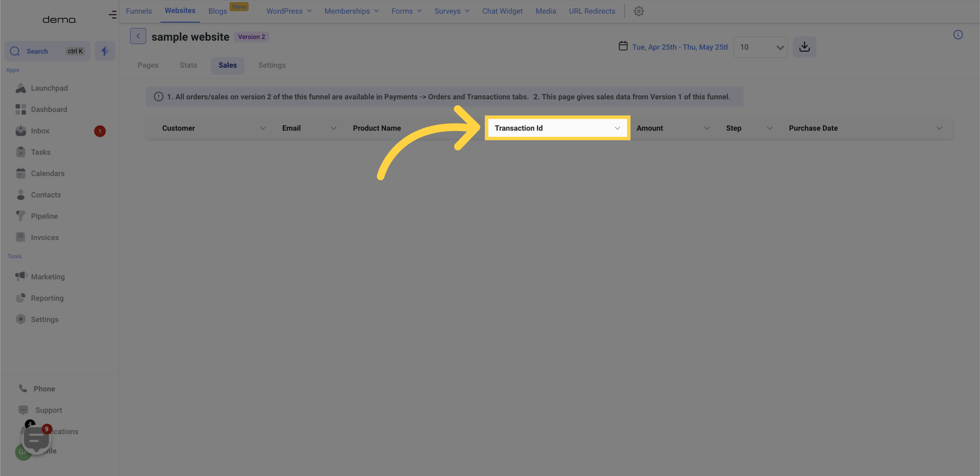Go back with the left chevron button
Viewport: 980px width, 476px height.
point(138,36)
